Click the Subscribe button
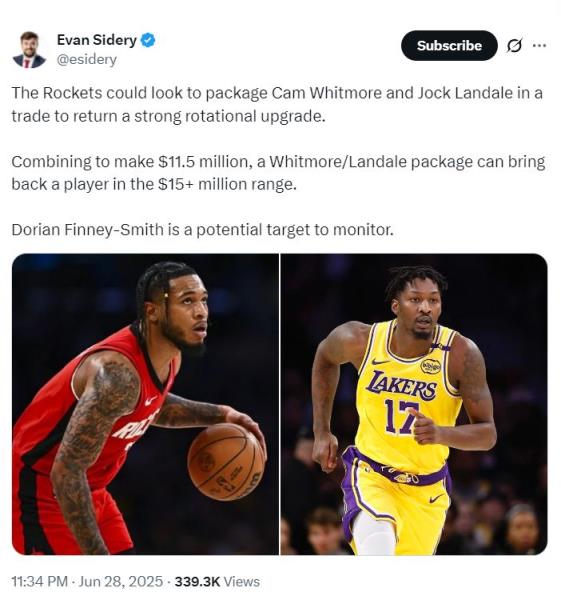This screenshot has height=608, width=561. 449,46
